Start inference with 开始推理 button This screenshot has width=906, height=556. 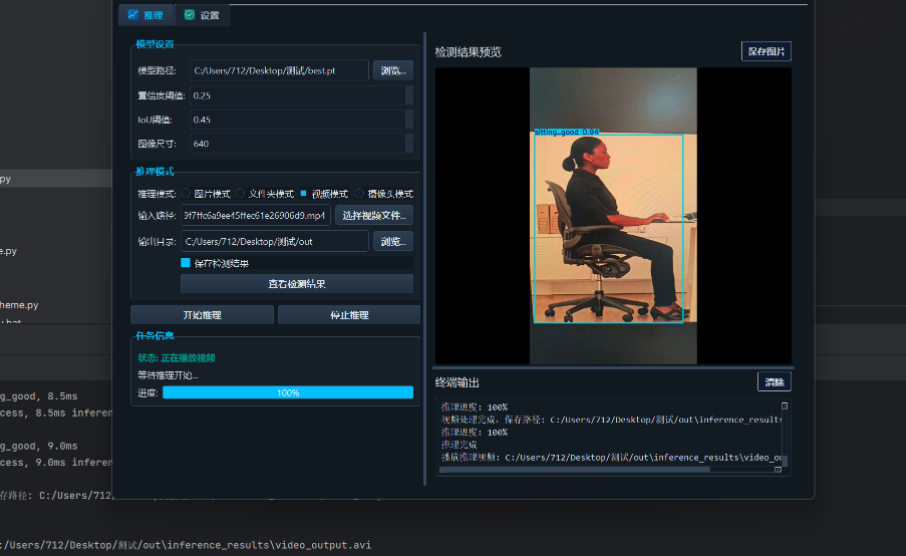point(202,315)
